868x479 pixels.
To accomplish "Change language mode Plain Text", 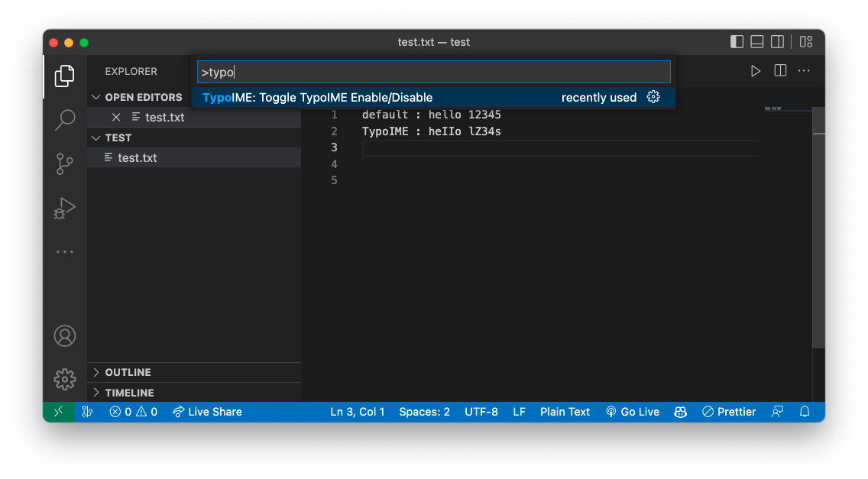I will 565,412.
